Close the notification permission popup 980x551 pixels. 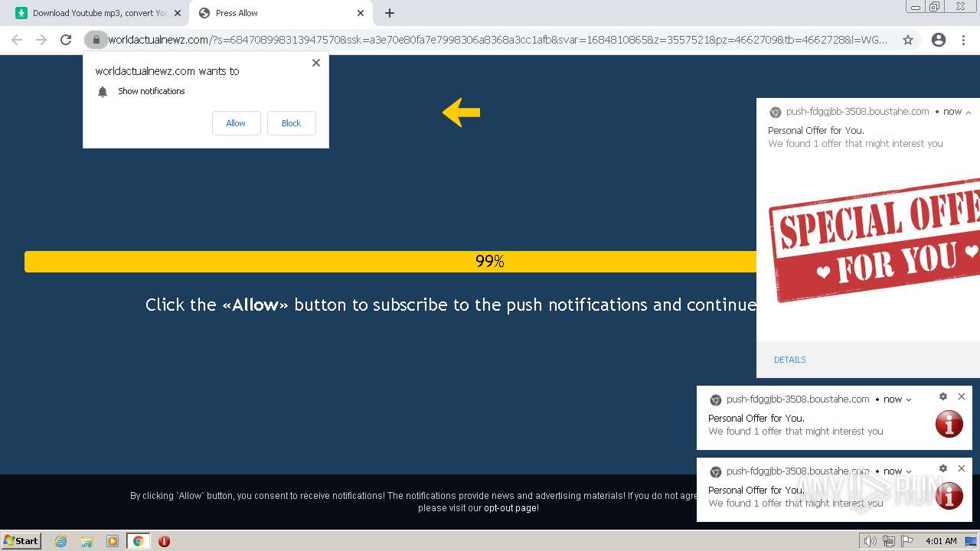(x=315, y=63)
